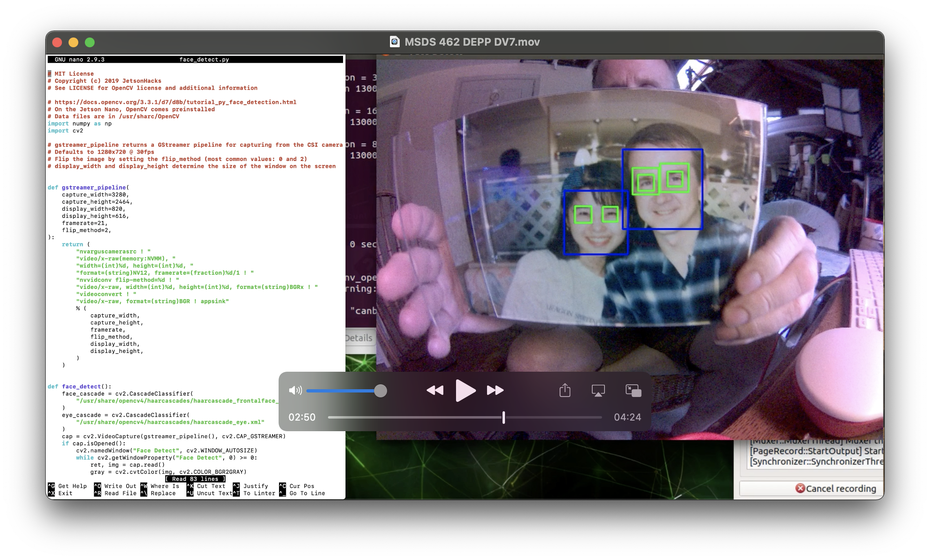Screen dimensions: 930x560
Task: Click nano Go To Line shortcut
Action: 302,493
